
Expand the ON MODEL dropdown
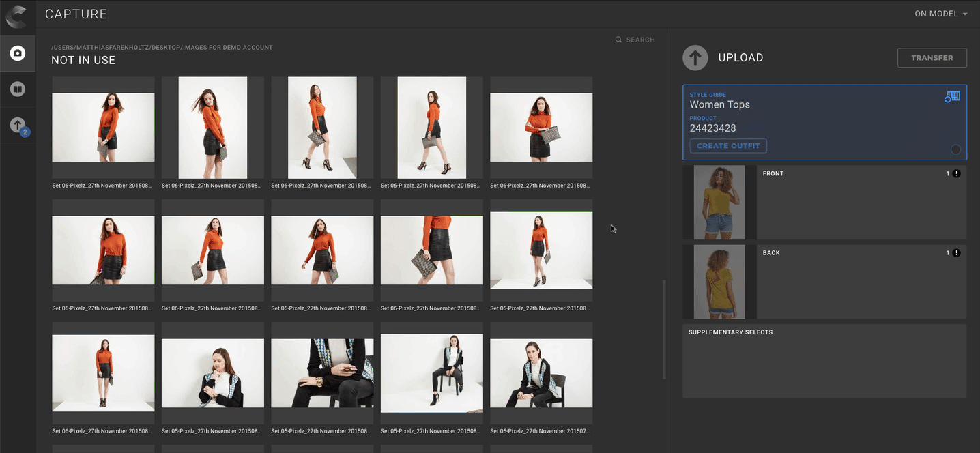click(x=941, y=14)
